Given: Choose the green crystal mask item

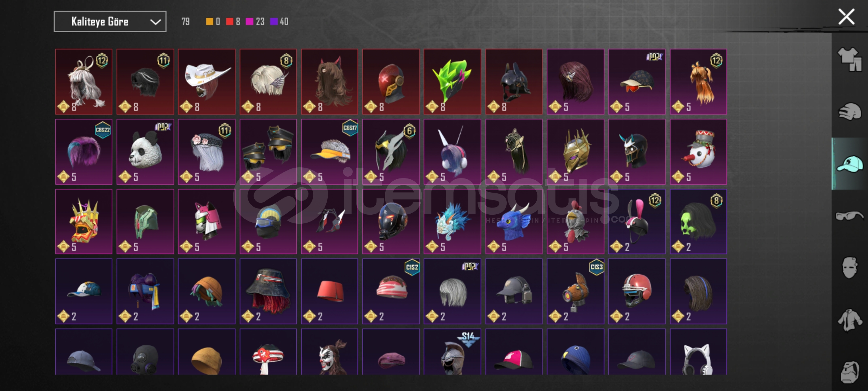Looking at the screenshot, I should (x=452, y=82).
